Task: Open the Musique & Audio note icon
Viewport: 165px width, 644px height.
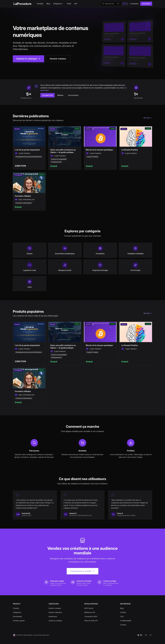Action: [65, 265]
